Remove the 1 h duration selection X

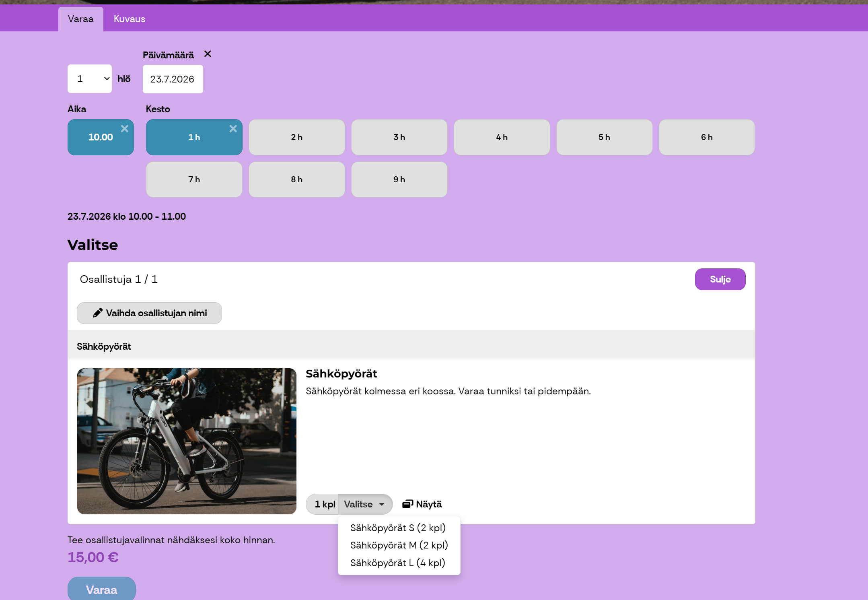tap(233, 129)
